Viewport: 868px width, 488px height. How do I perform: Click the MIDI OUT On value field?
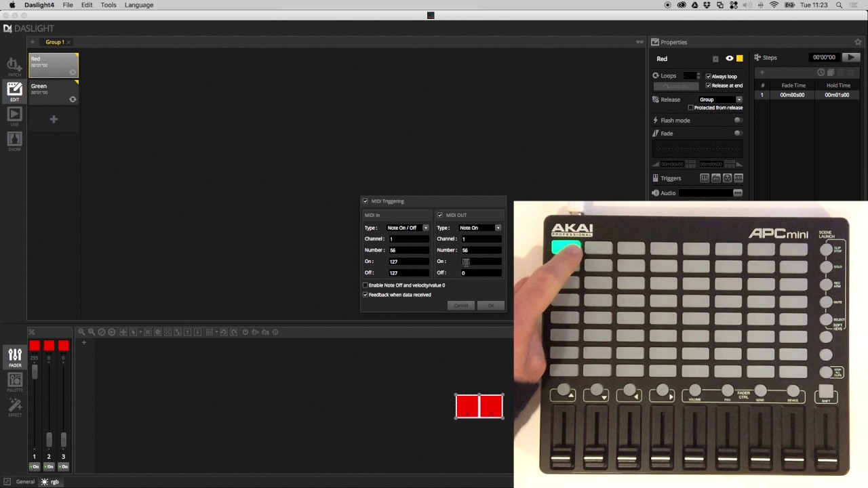(481, 262)
